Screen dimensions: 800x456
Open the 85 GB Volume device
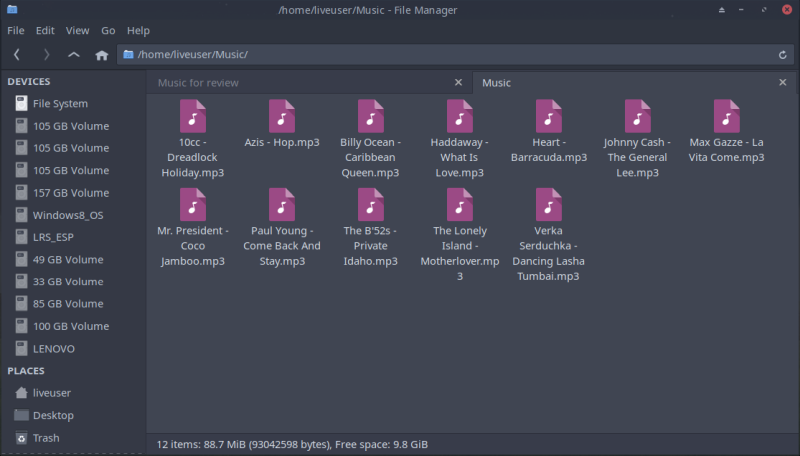click(68, 303)
